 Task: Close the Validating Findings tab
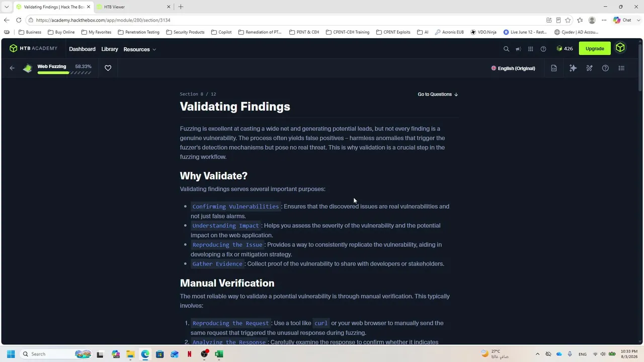pyautogui.click(x=88, y=7)
